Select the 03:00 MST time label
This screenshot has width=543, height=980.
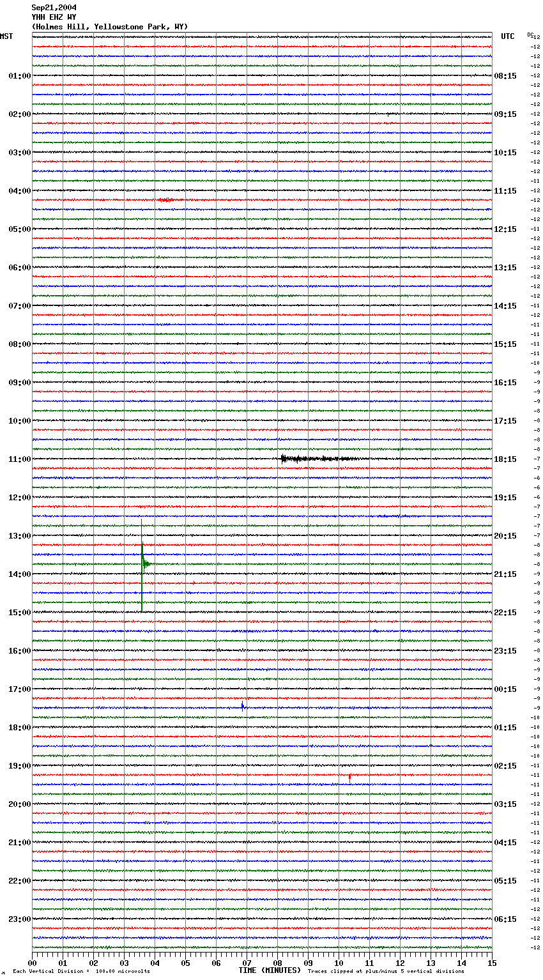click(x=20, y=153)
